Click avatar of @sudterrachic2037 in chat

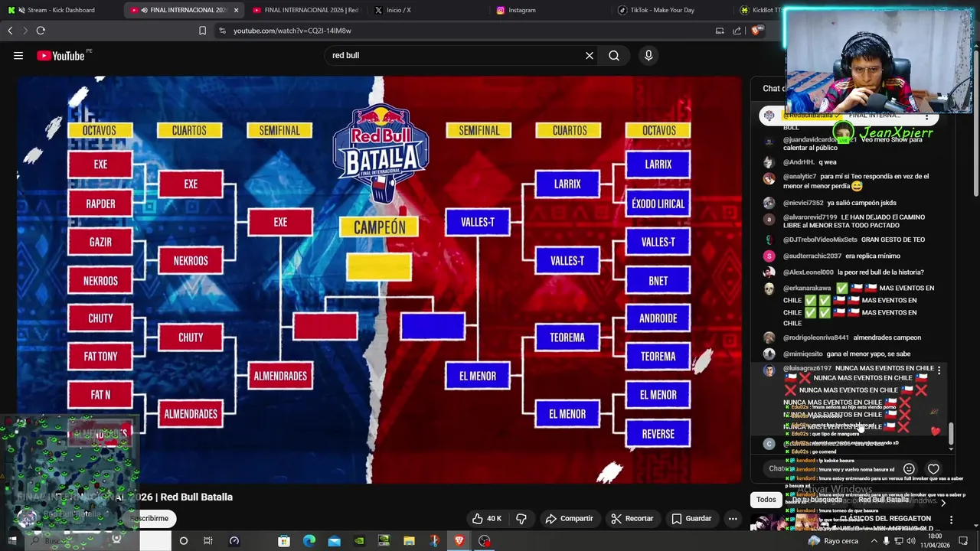click(769, 256)
